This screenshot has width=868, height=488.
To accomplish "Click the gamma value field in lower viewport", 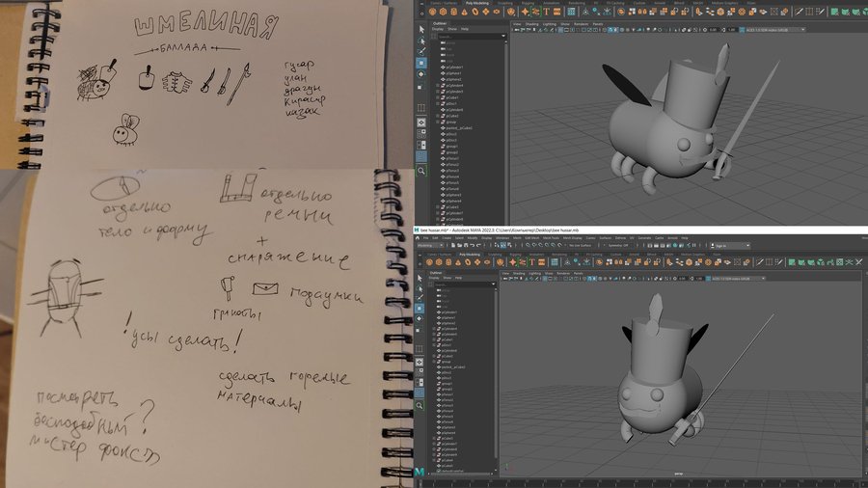I will 701,279.
